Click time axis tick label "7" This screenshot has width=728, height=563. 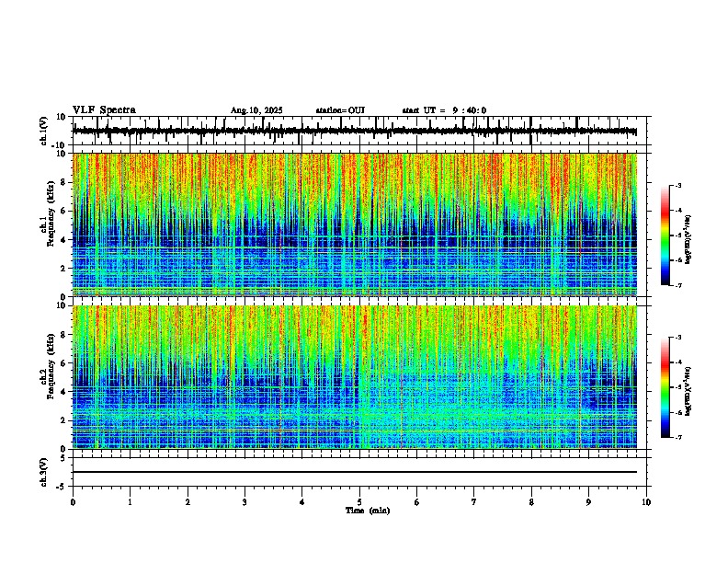coord(474,502)
